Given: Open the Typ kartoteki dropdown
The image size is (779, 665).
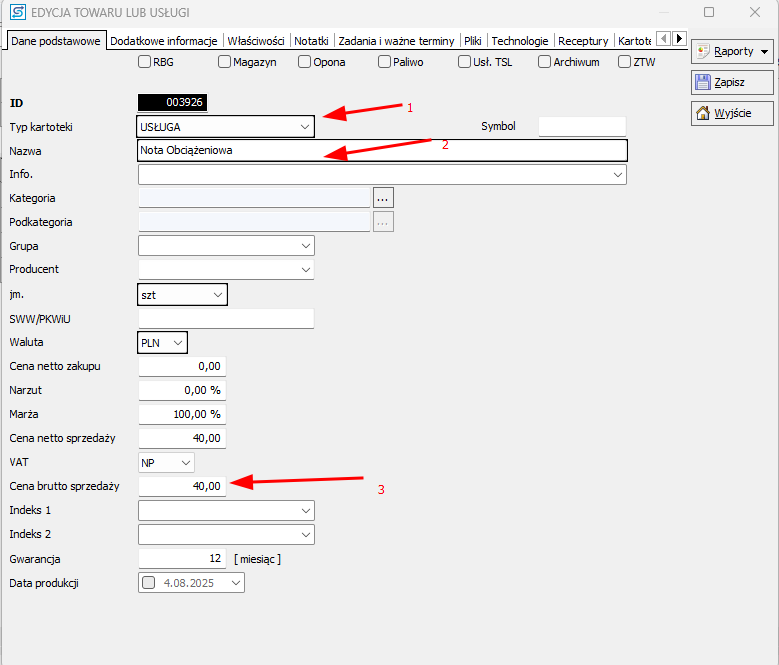Looking at the screenshot, I should point(304,127).
